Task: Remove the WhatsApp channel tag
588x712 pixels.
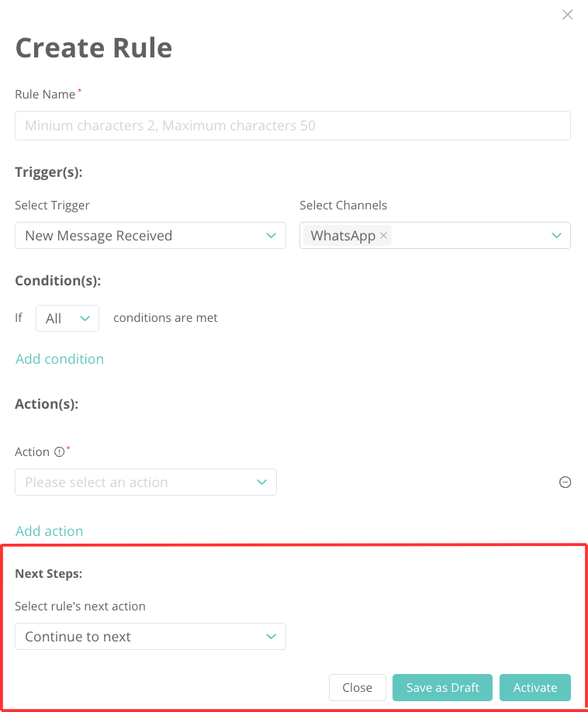Action: pyautogui.click(x=384, y=236)
